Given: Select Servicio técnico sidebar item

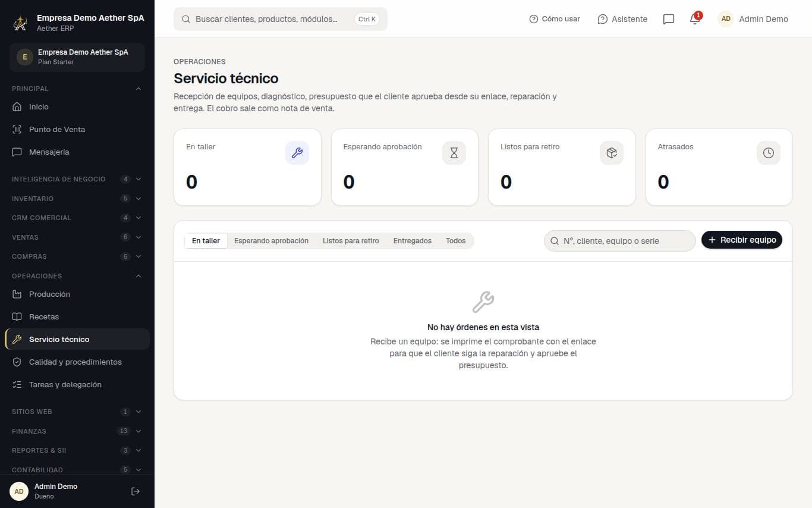Looking at the screenshot, I should tap(77, 340).
